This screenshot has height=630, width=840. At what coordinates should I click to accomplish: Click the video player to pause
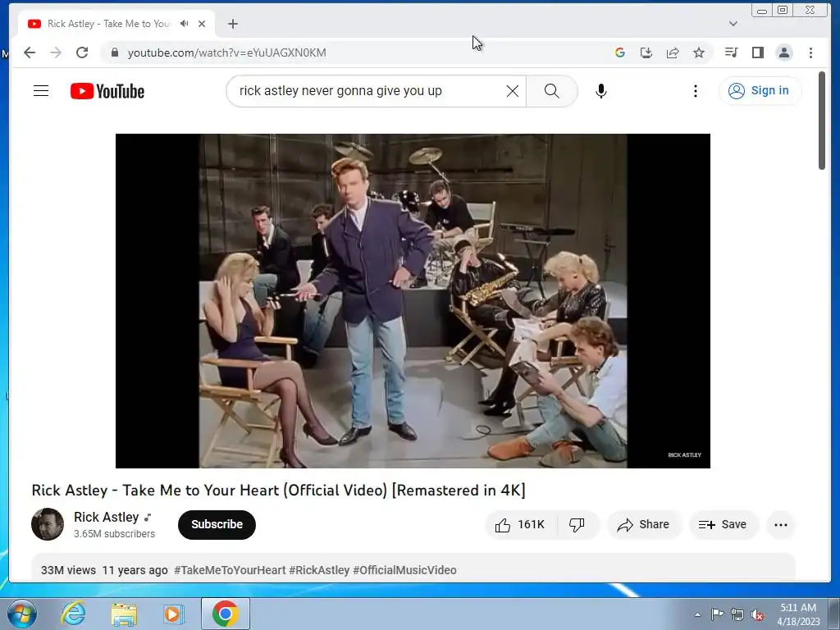(x=413, y=300)
